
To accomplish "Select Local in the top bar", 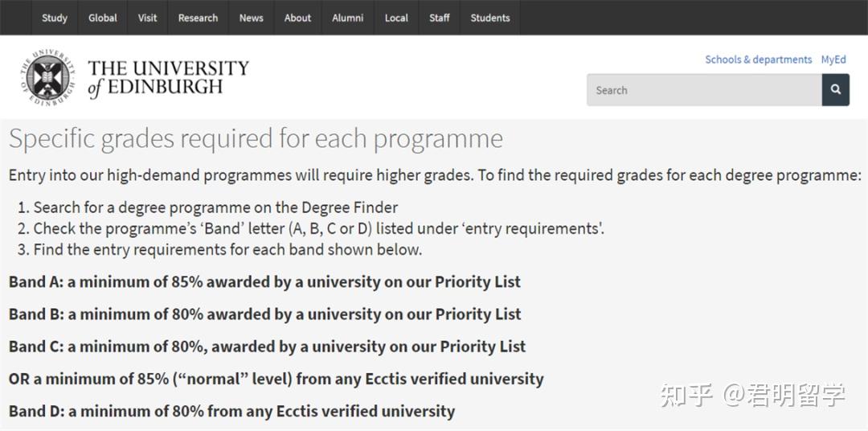I will point(396,18).
